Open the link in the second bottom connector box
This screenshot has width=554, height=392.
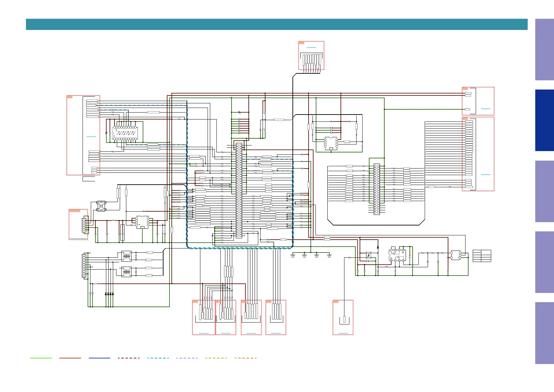pyautogui.click(x=226, y=333)
